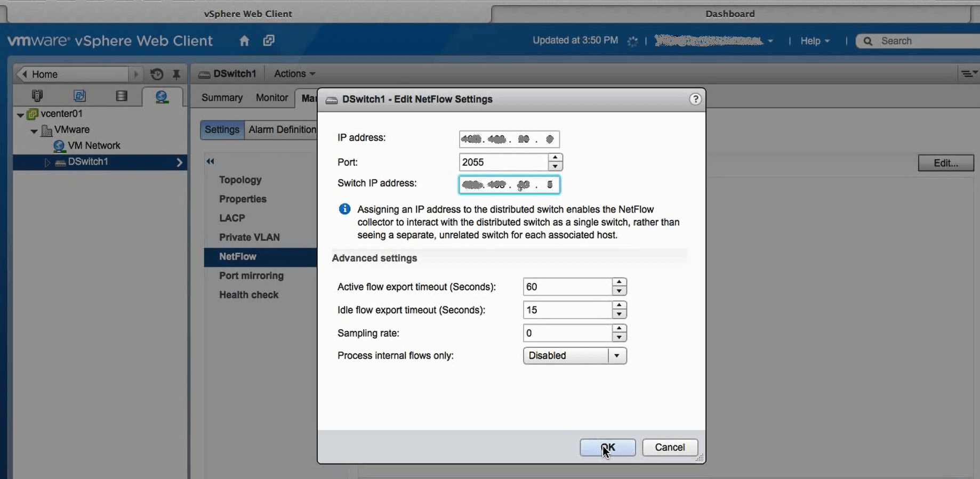Screen dimensions: 980x479
Task: Switch to Storage view icon
Action: [122, 96]
